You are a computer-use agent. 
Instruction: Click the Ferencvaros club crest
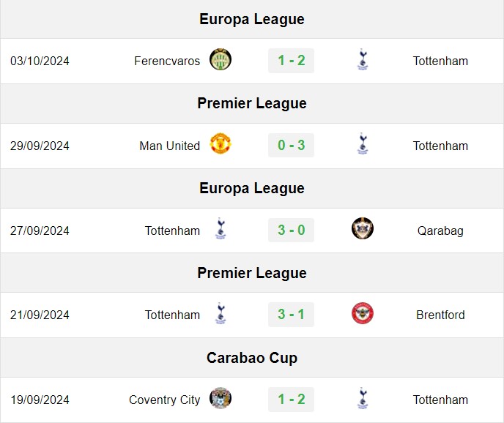[220, 59]
